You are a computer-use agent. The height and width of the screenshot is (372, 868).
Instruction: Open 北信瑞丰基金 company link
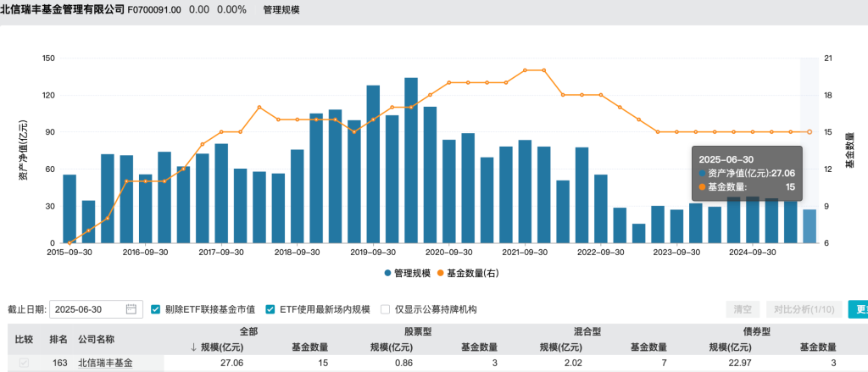[105, 364]
